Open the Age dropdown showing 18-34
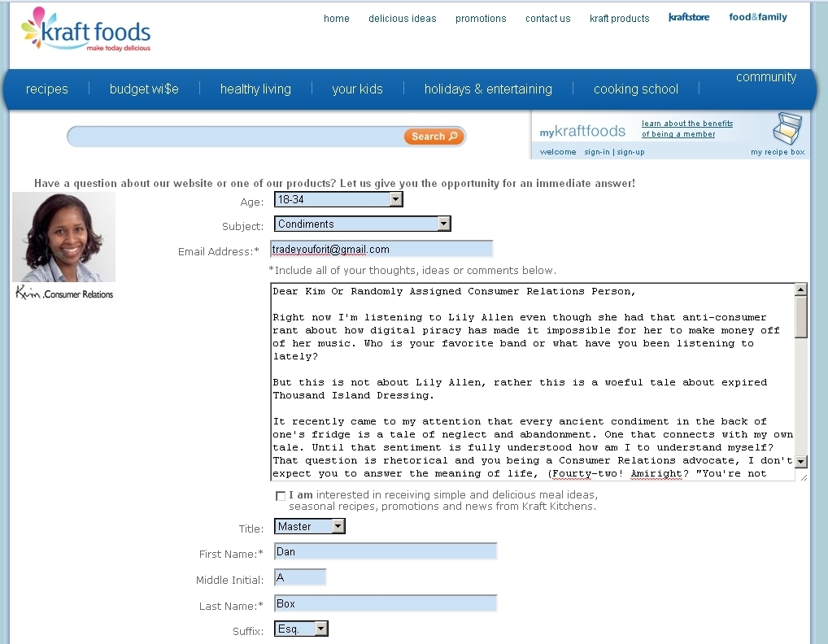The height and width of the screenshot is (644, 828). pyautogui.click(x=338, y=199)
